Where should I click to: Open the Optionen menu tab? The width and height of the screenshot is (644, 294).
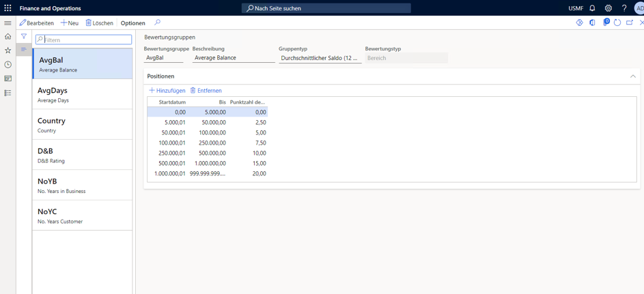pyautogui.click(x=132, y=23)
